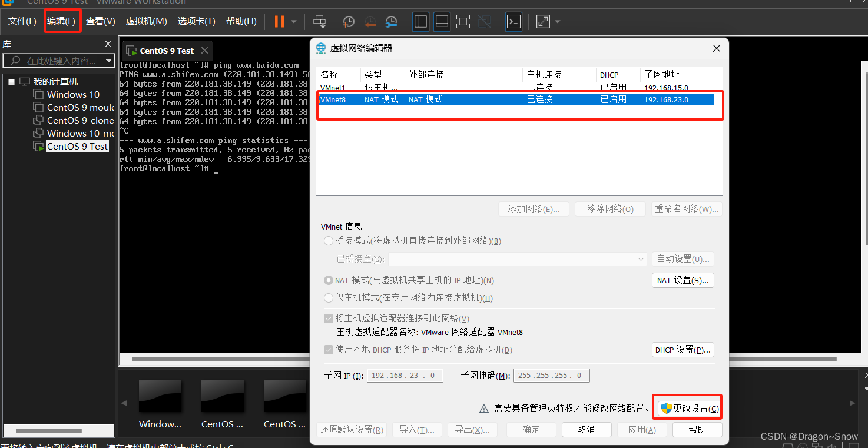The width and height of the screenshot is (868, 448).
Task: Click 更改设置(C) with shield icon
Action: (x=690, y=409)
